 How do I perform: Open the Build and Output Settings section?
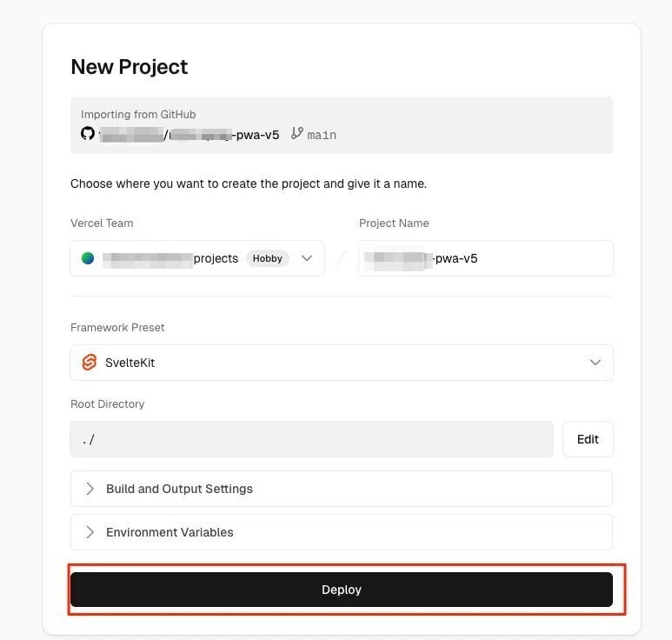(341, 488)
